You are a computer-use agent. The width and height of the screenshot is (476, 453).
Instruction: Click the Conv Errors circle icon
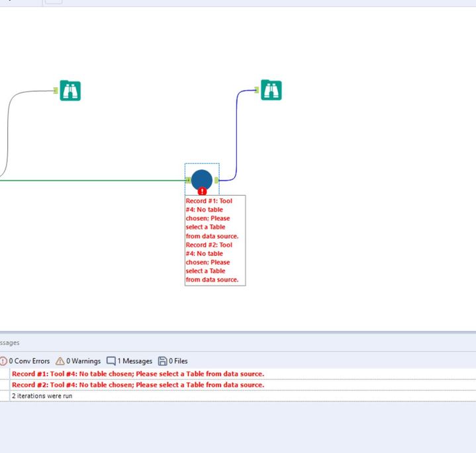[3, 361]
